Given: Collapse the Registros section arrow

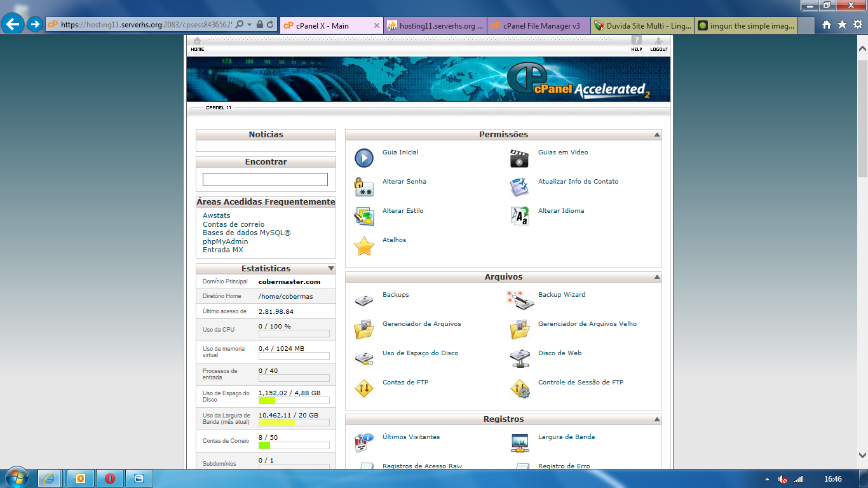Looking at the screenshot, I should tap(656, 419).
